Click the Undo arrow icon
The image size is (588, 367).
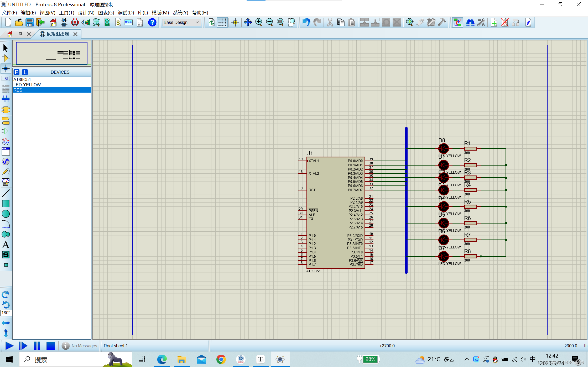click(x=306, y=22)
